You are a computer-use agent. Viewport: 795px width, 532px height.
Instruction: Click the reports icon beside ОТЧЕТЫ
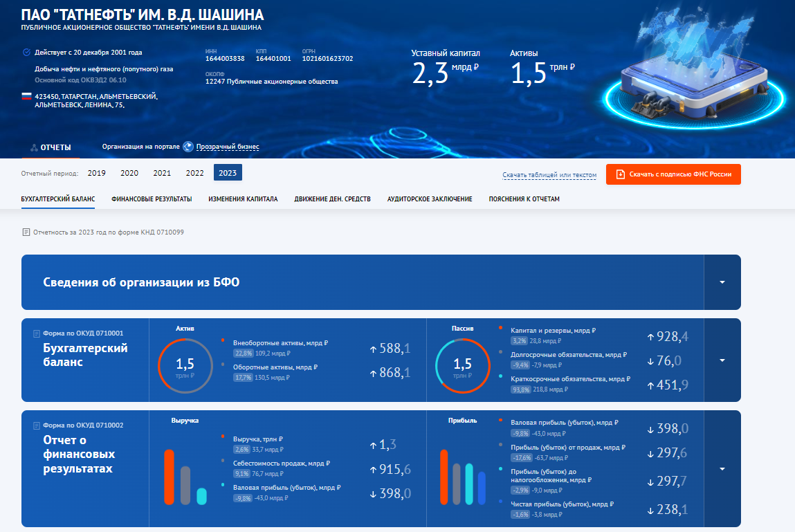34,147
